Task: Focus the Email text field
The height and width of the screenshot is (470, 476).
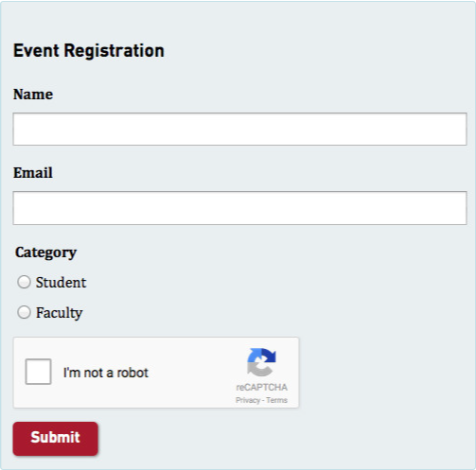Action: click(x=239, y=208)
